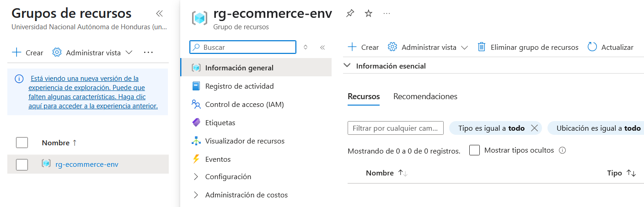The height and width of the screenshot is (207, 644).
Task: Pin rg-ecommerce-env to dashboard
Action: [x=350, y=13]
